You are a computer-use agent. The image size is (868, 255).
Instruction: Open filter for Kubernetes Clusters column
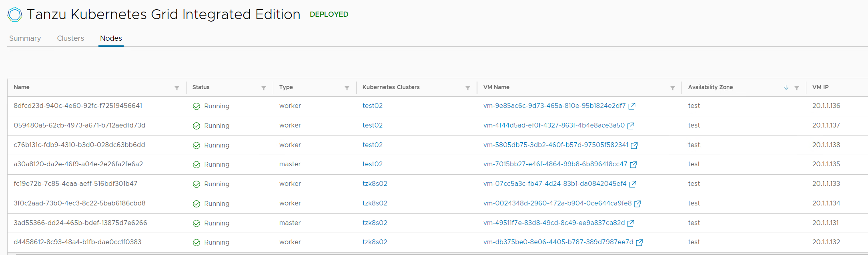pyautogui.click(x=468, y=88)
